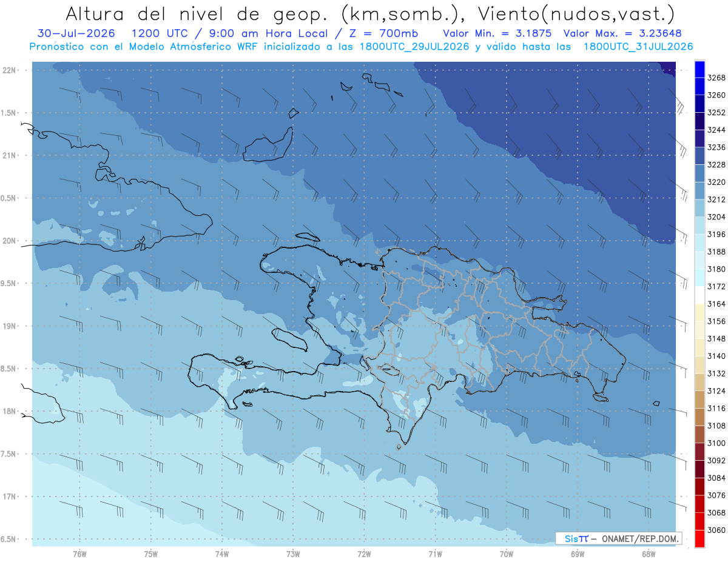Click the colorbar value "3212"
Image resolution: width=728 pixels, height=562 pixels.
click(x=716, y=199)
